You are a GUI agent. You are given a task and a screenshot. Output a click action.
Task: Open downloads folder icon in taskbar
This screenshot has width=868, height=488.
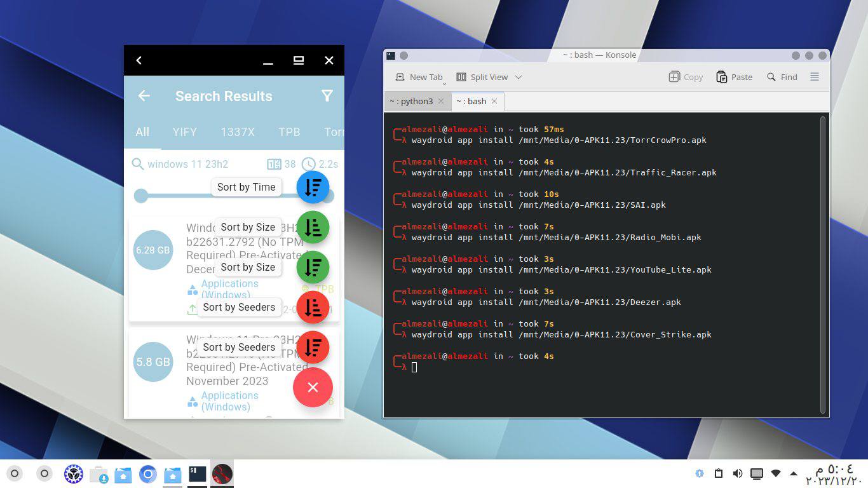98,474
